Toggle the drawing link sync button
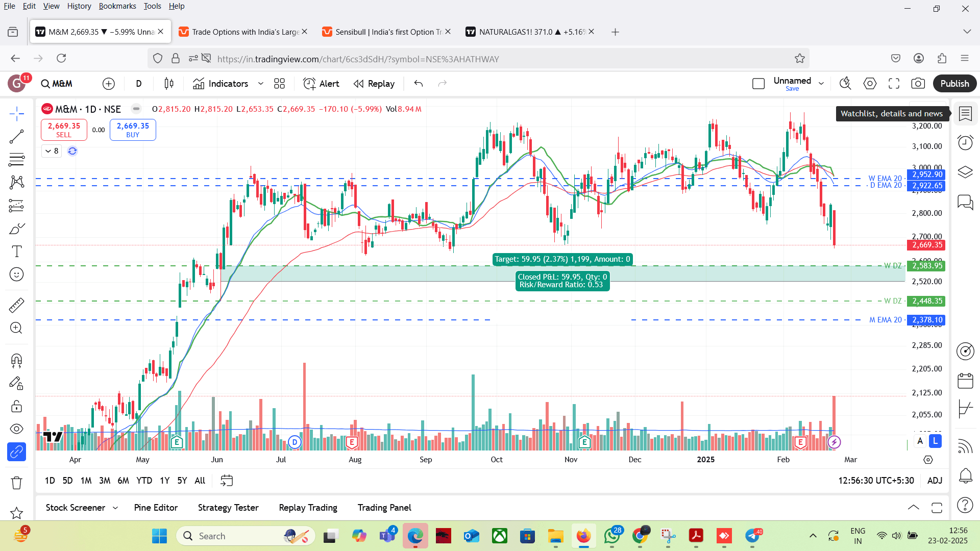Image resolution: width=980 pixels, height=551 pixels. pyautogui.click(x=16, y=452)
